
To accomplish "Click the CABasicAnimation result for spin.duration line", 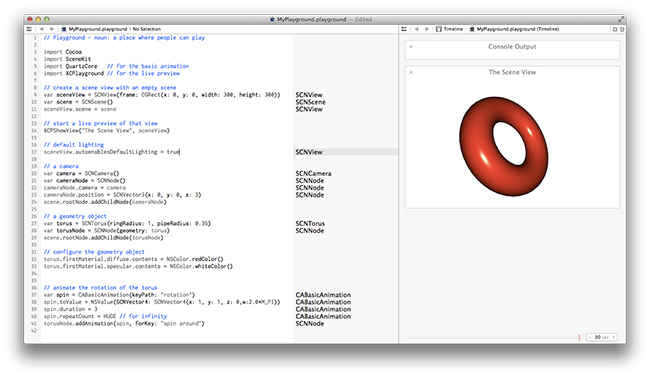I will coord(323,309).
